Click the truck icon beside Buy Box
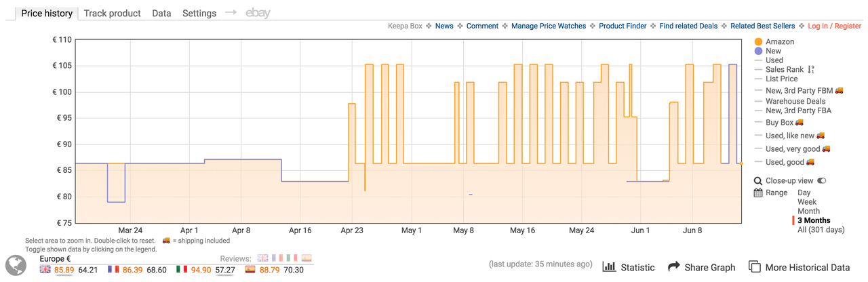Viewport: 868px width, 282px height. 799,123
